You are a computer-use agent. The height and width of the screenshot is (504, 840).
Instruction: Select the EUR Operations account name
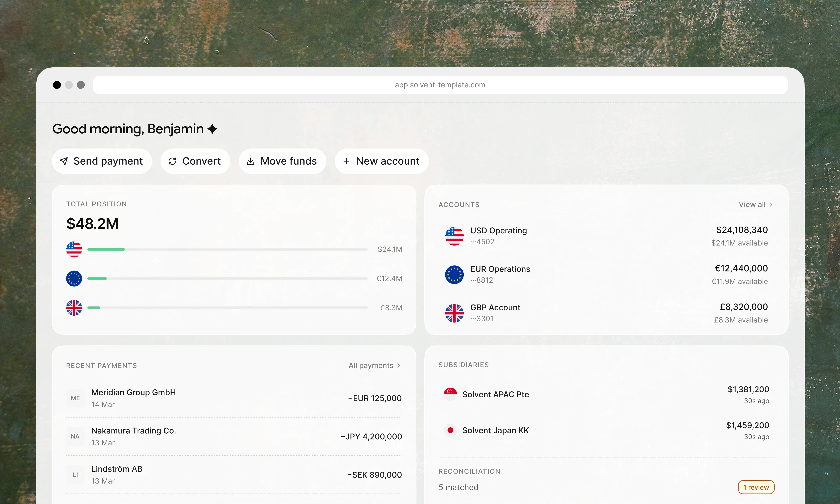click(500, 269)
